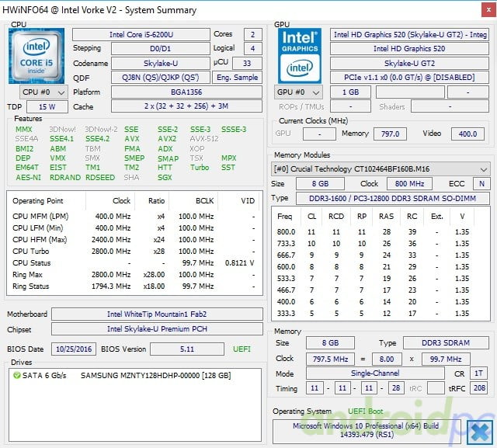Viewport: 497px width, 448px height.
Task: Click the CPU Status VID value 0.8121 V
Action: tap(240, 263)
